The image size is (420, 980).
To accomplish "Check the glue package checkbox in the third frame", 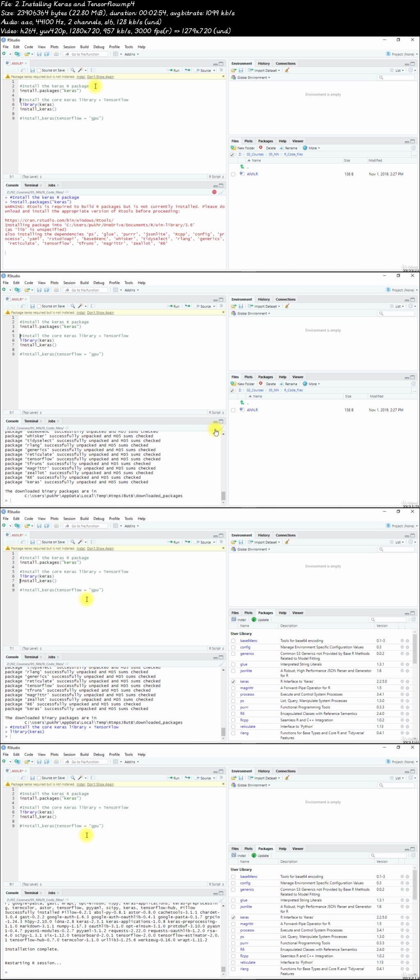I will (x=233, y=664).
